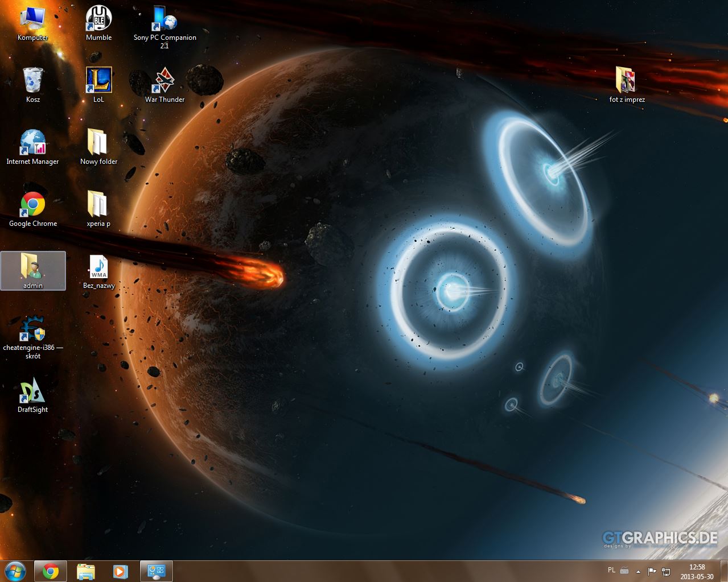Open the Action Center flag icon
This screenshot has width=728, height=582.
pyautogui.click(x=652, y=571)
